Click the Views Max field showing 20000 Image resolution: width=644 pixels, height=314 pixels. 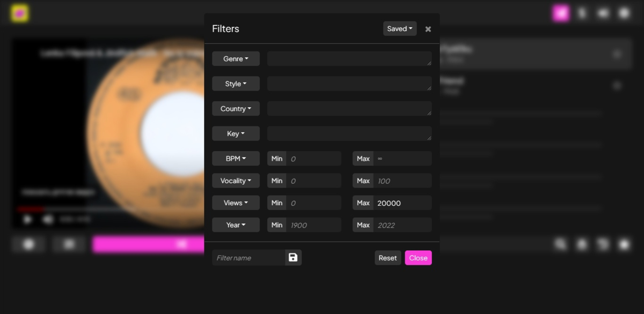click(x=402, y=203)
